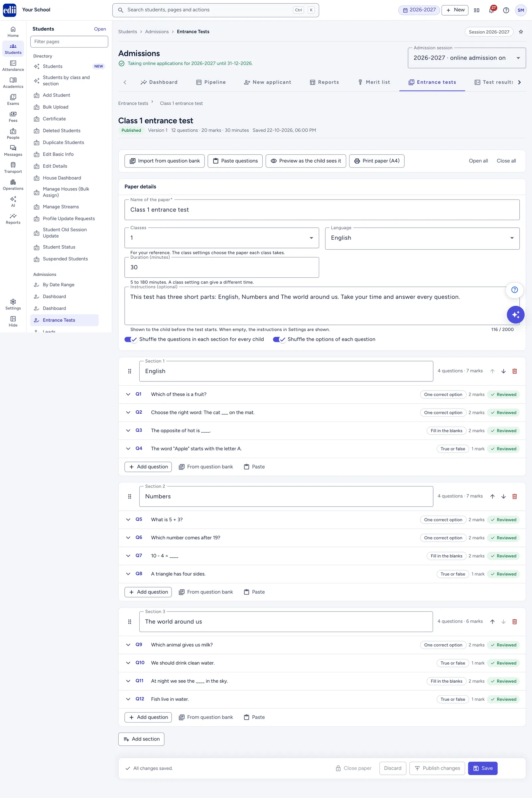Expand question Q7 10 - 4
This screenshot has width=532, height=798.
pos(128,556)
